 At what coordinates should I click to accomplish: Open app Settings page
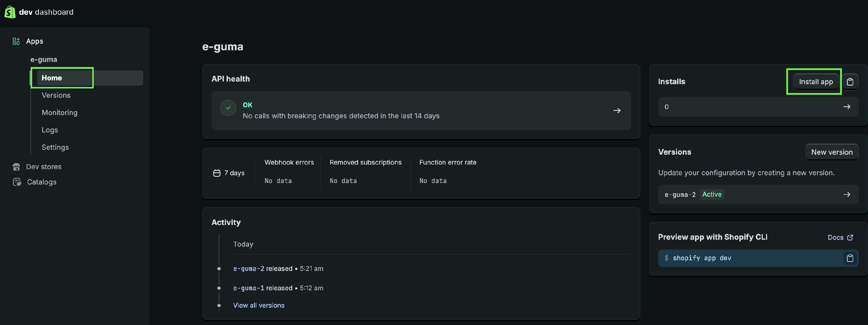pos(55,147)
